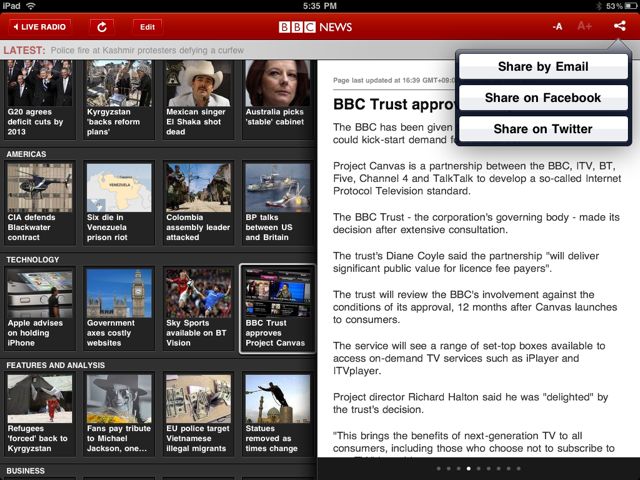Open the latest Kashmir curfew headline
This screenshot has height=480, width=640.
(x=147, y=50)
